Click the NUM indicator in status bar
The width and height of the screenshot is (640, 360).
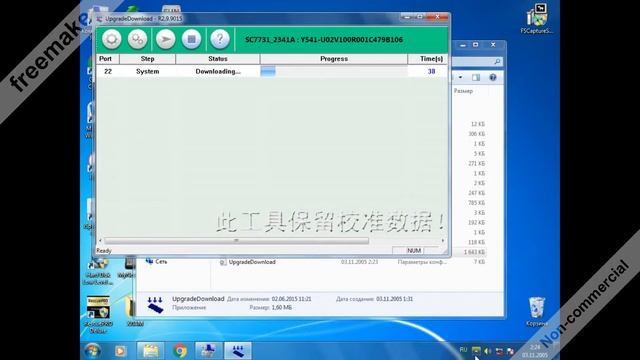coord(414,251)
